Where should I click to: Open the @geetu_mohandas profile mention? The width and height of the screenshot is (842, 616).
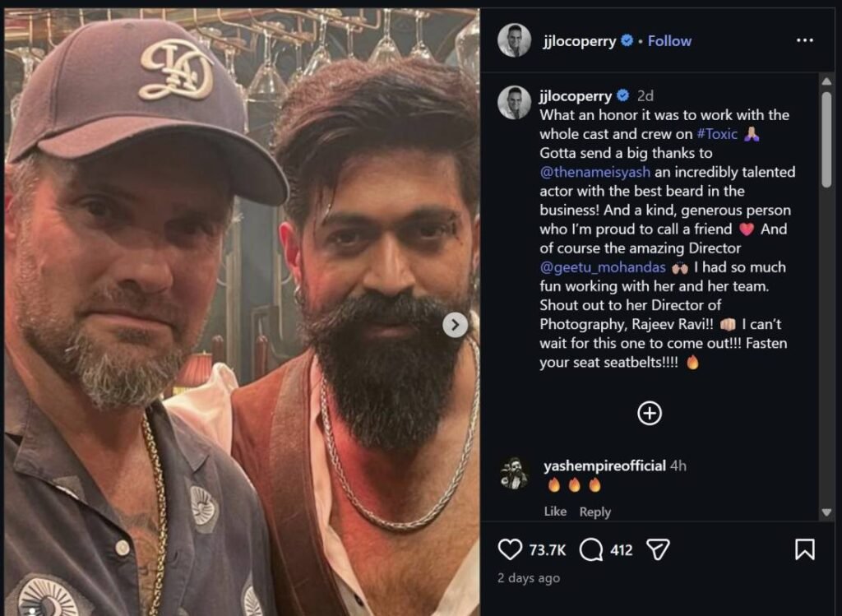tap(603, 267)
